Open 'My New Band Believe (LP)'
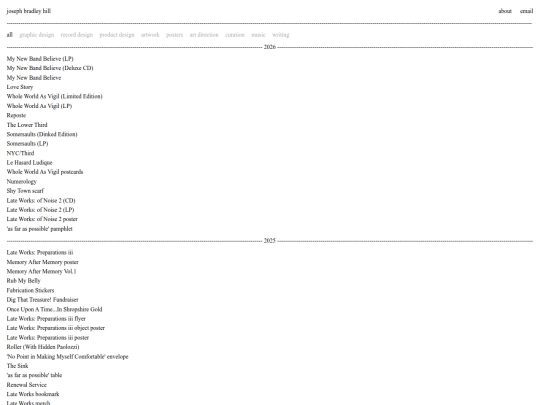540x405 pixels. point(40,59)
